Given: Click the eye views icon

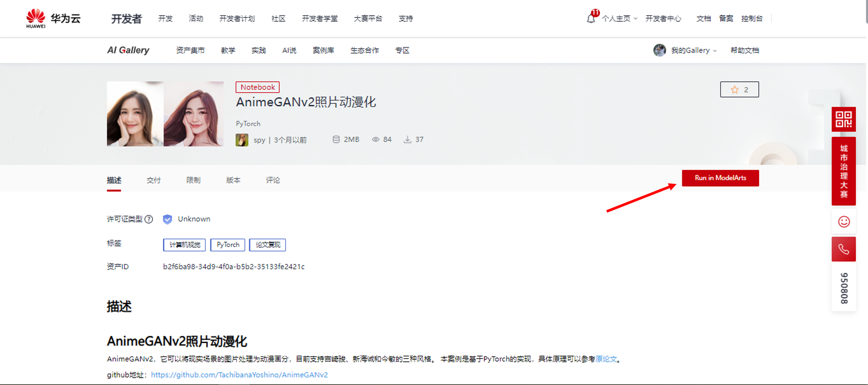Looking at the screenshot, I should tap(375, 139).
